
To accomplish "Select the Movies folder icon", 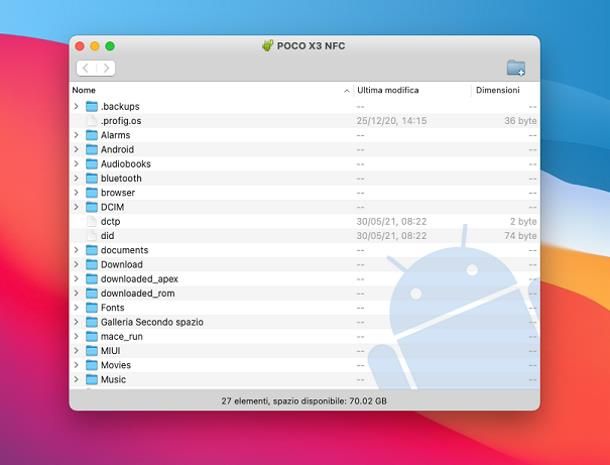I will pos(91,365).
